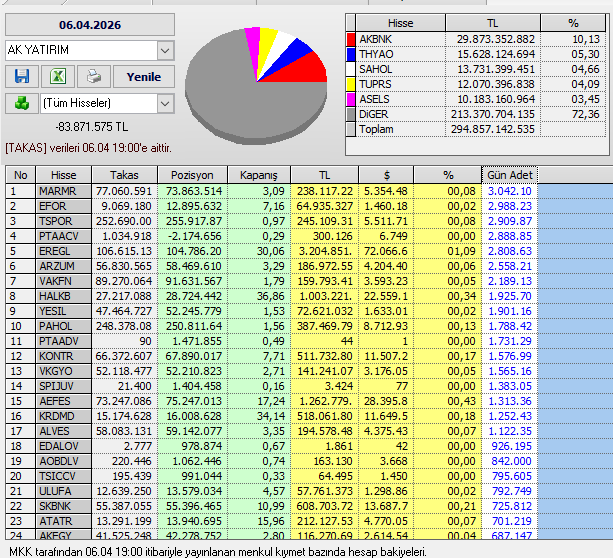The image size is (613, 558).
Task: Click ASELS in the summary table
Action: pyautogui.click(x=400, y=99)
